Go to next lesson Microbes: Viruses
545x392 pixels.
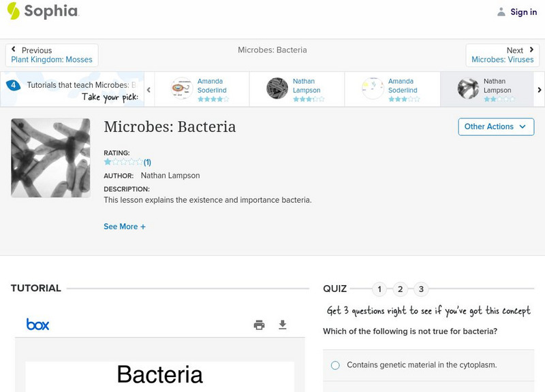[502, 55]
